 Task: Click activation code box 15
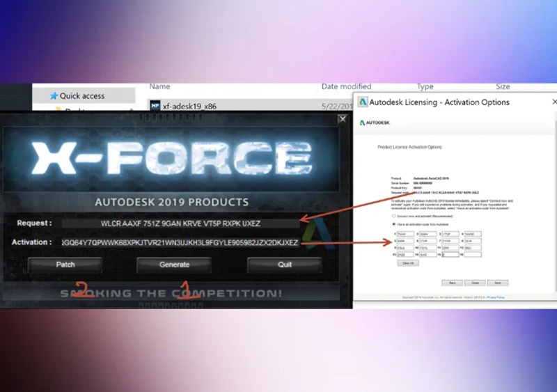click(450, 254)
